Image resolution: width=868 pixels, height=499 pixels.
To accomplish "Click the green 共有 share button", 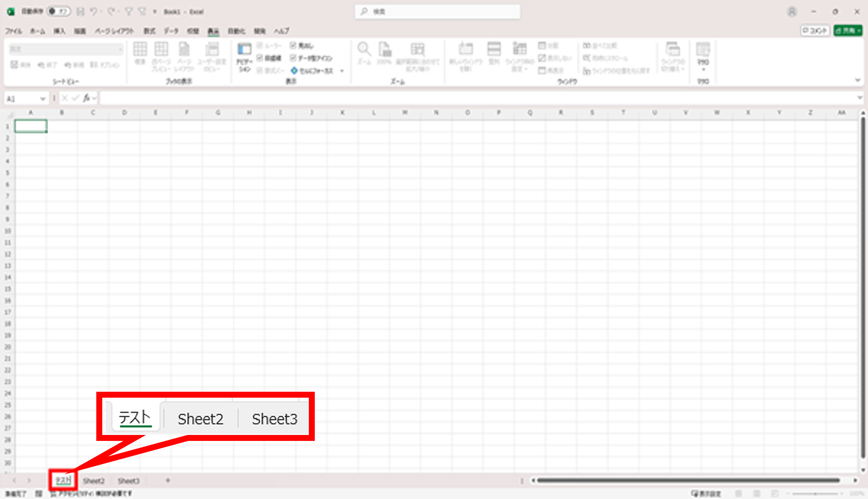I will click(x=847, y=31).
